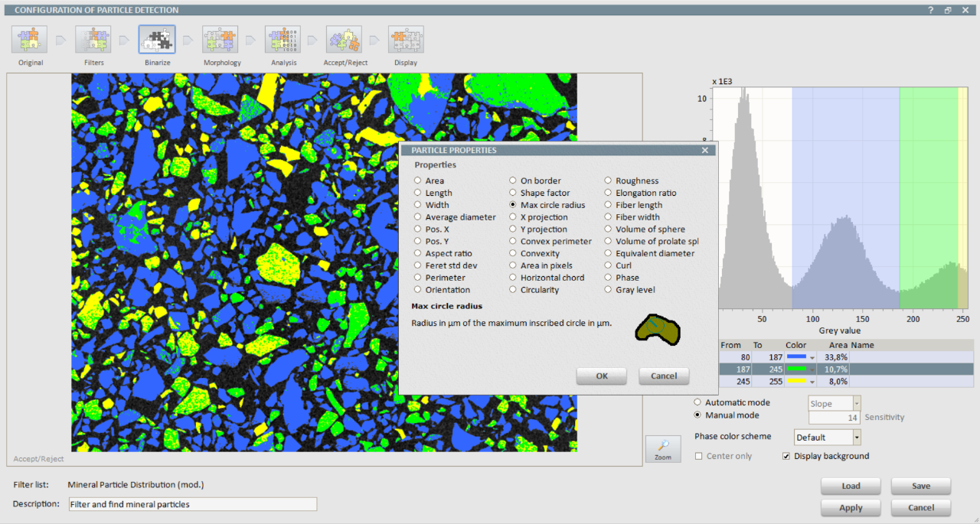
Task: Switch to Automatic mode
Action: pos(697,402)
